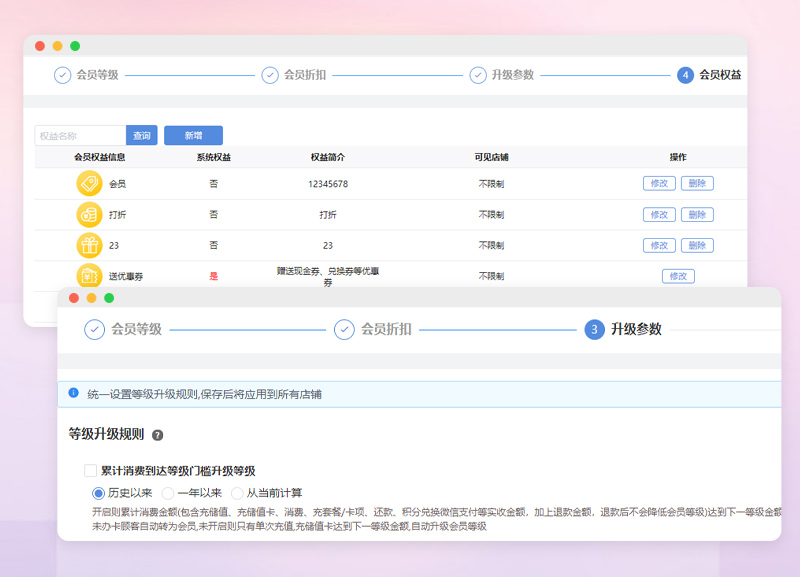Close the back window with red button
This screenshot has width=800, height=577.
pos(40,46)
